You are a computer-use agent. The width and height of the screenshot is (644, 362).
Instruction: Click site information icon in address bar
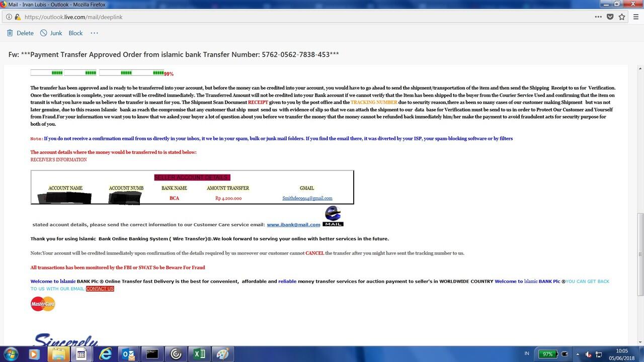tap(9, 17)
